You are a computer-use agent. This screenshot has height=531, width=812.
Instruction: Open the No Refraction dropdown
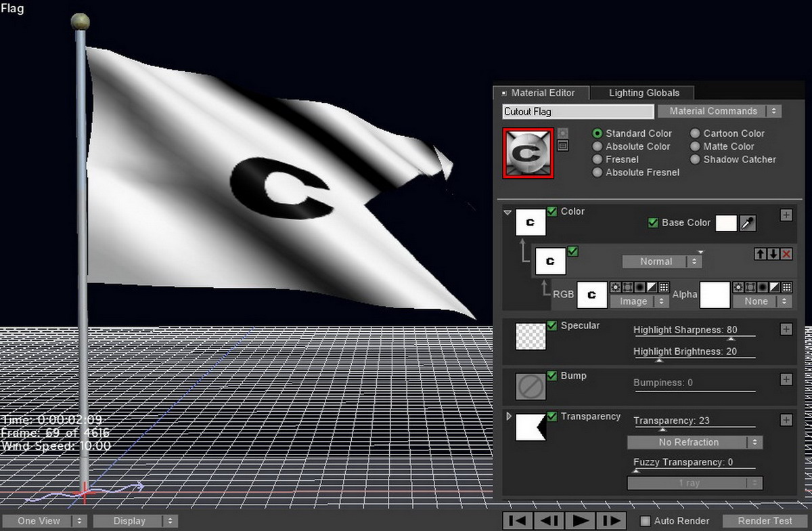(695, 442)
